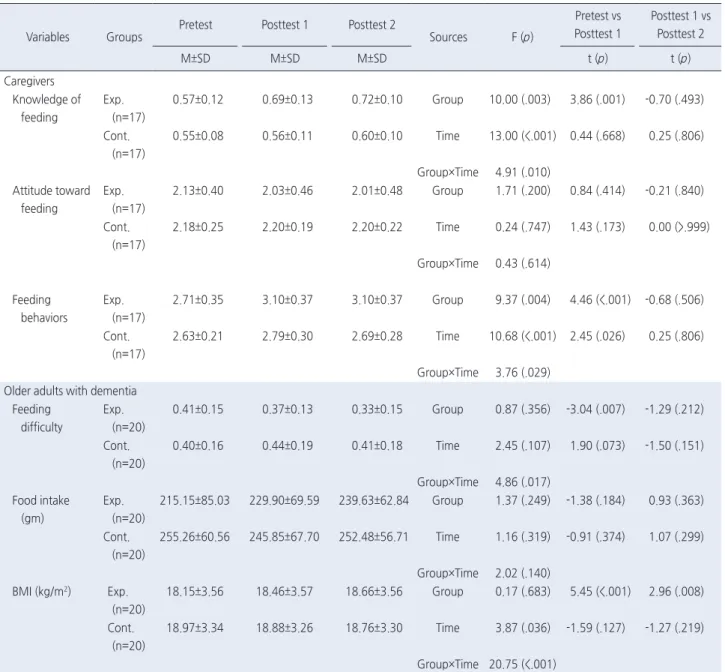
Task: Select the value 239.63±62.84
Action: point(374,500)
